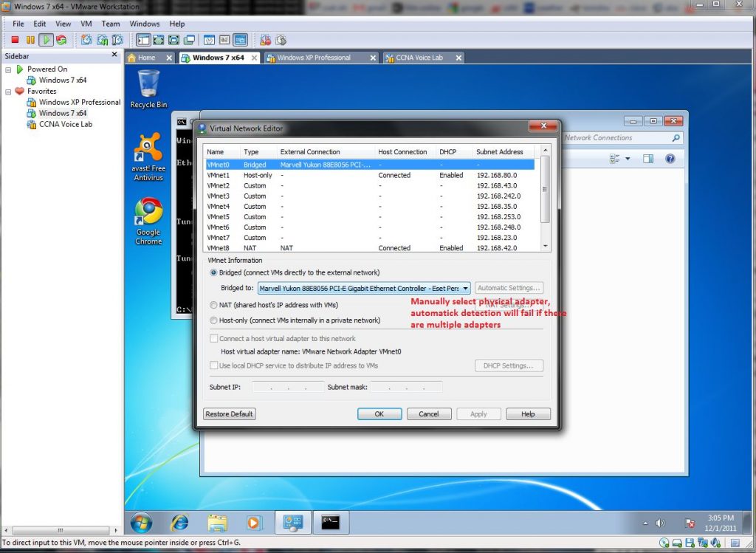Click the sound card status bar icon
This screenshot has height=553, width=756.
pyautogui.click(x=715, y=543)
